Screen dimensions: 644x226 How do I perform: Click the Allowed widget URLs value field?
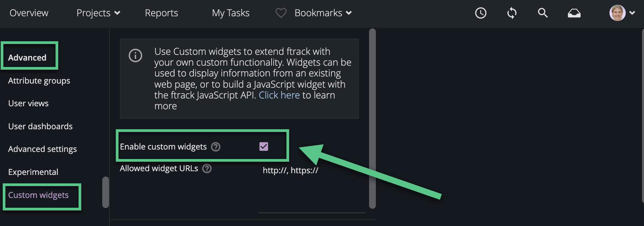[x=291, y=170]
